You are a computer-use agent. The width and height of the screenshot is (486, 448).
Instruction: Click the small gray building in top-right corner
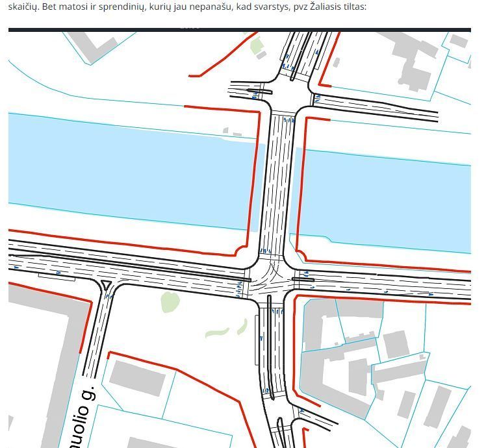tap(459, 41)
